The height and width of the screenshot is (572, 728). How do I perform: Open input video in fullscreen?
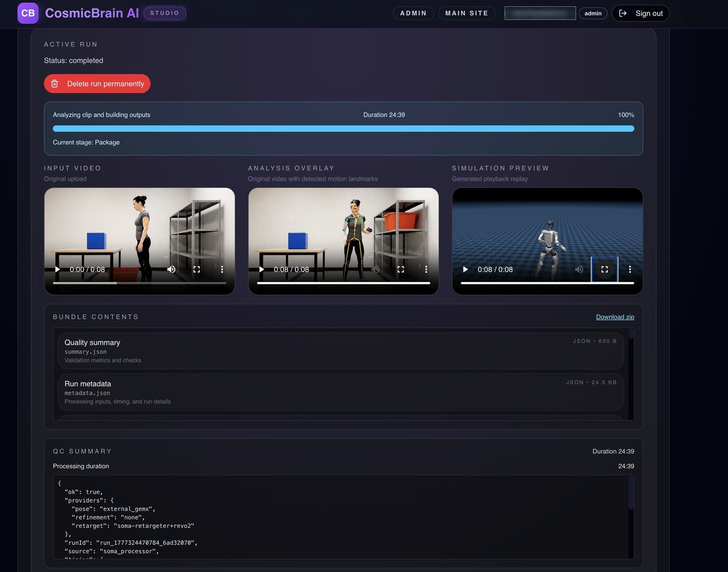tap(197, 269)
